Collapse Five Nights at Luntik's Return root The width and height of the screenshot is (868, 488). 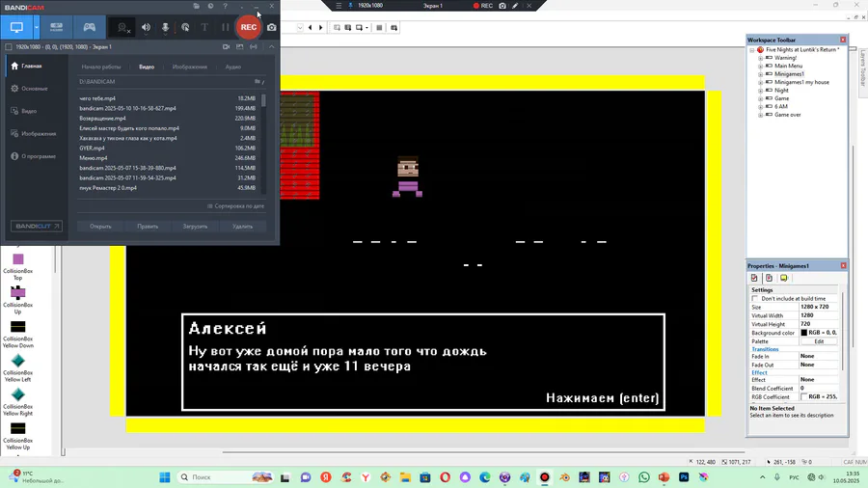pos(751,50)
